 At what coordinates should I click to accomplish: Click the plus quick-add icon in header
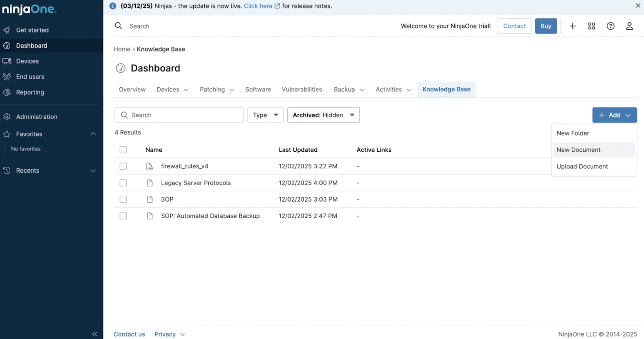(573, 26)
